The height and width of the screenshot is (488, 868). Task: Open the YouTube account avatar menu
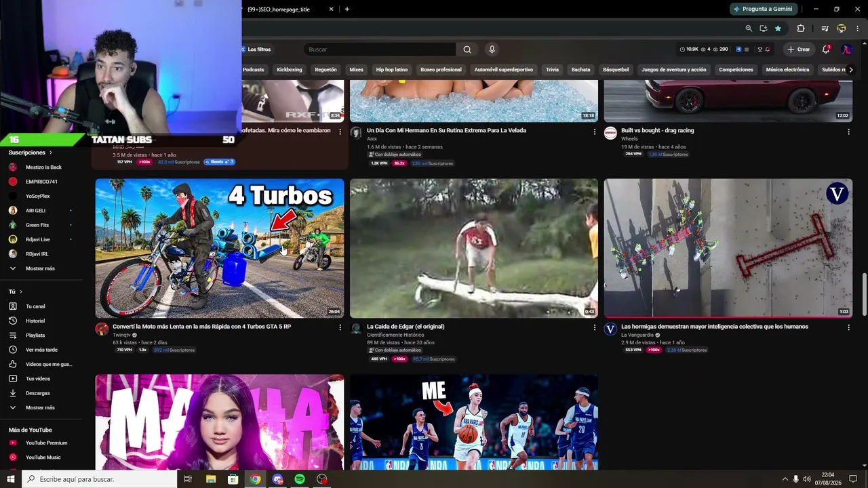[x=846, y=49]
